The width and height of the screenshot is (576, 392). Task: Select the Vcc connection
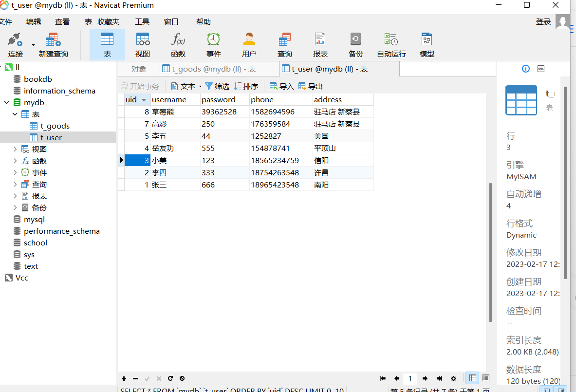(x=21, y=278)
